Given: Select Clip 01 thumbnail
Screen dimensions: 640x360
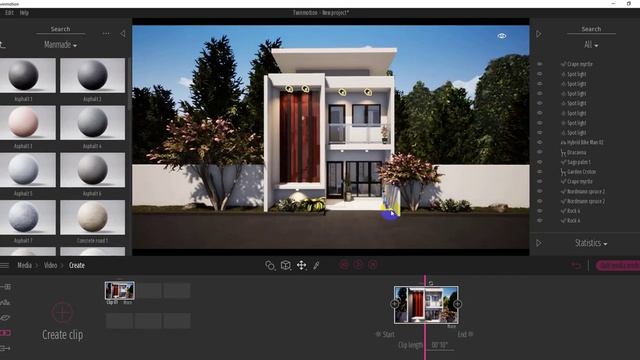Looking at the screenshot, I should [119, 291].
